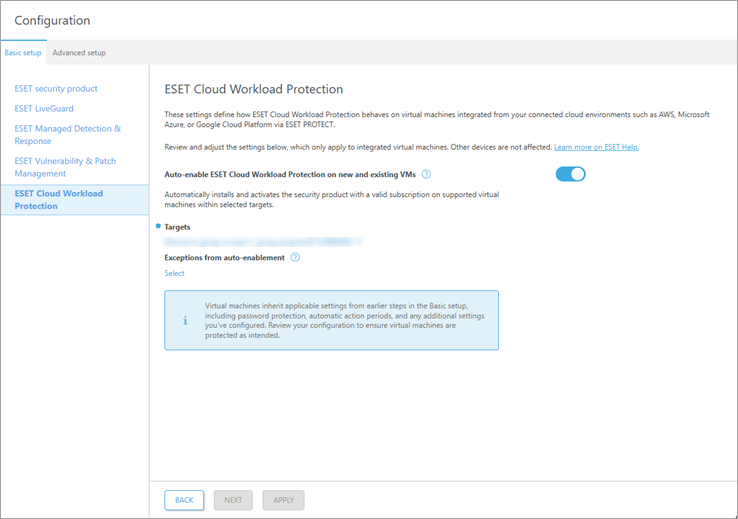Click the Configuration page title
Screen dimensions: 738x519
pos(52,21)
